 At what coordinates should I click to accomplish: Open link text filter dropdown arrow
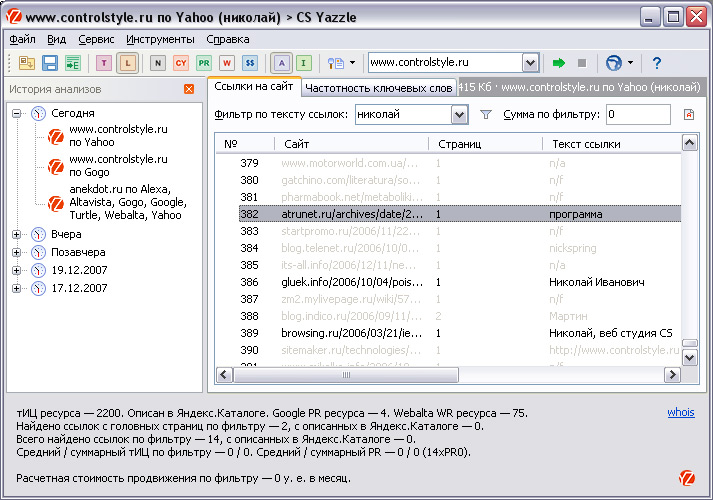point(459,115)
